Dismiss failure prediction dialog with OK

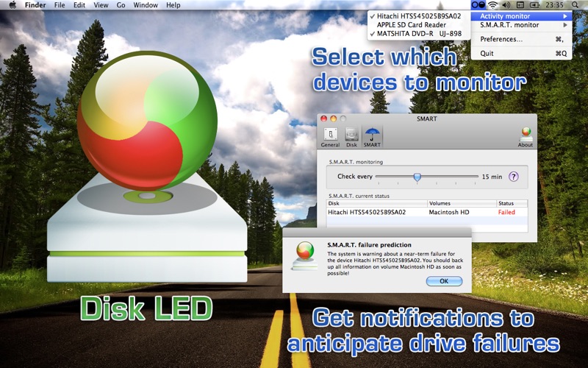pyautogui.click(x=444, y=281)
